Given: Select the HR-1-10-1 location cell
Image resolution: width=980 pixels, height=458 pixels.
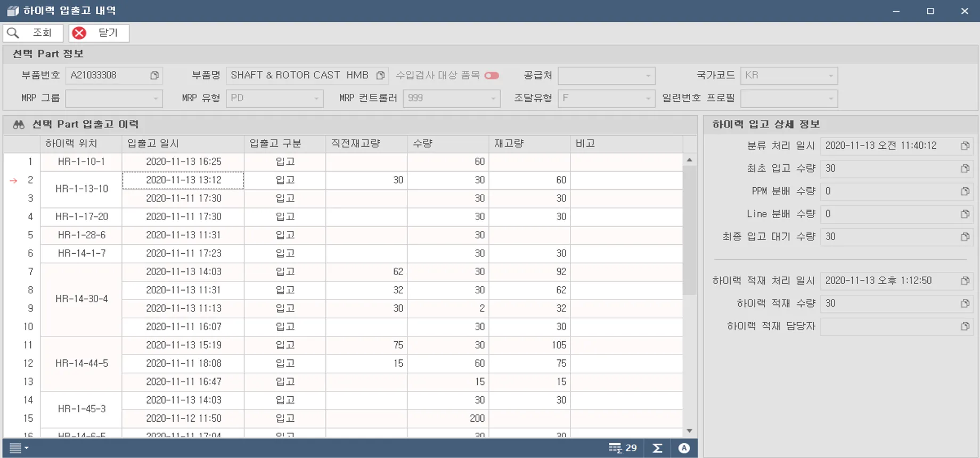Looking at the screenshot, I should click(81, 162).
